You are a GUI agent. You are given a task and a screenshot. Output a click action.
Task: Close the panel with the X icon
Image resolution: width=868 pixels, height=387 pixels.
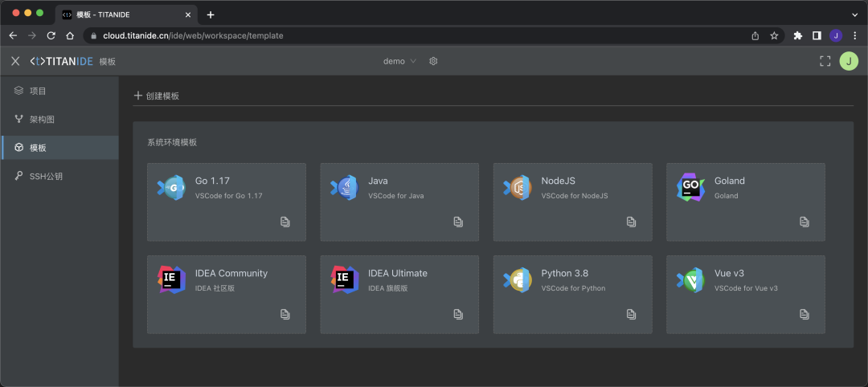point(15,61)
